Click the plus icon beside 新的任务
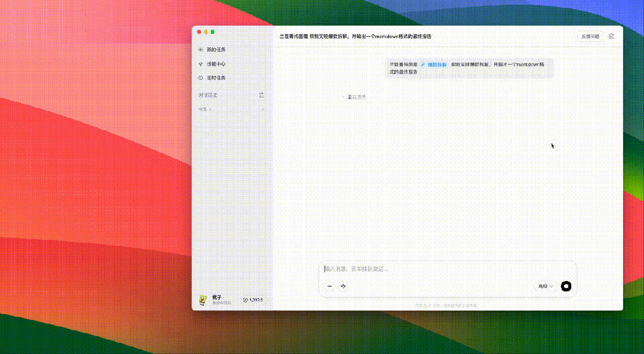Image resolution: width=644 pixels, height=354 pixels. [x=200, y=50]
